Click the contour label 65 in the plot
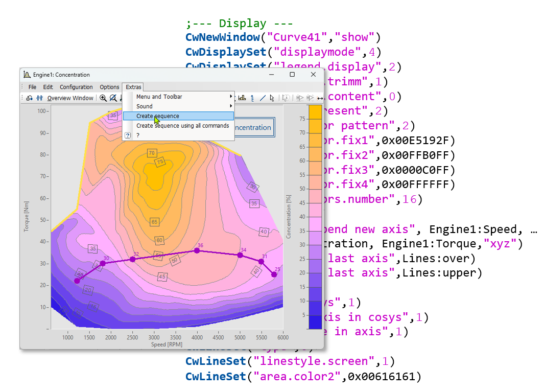544x392 pixels. pos(154,221)
